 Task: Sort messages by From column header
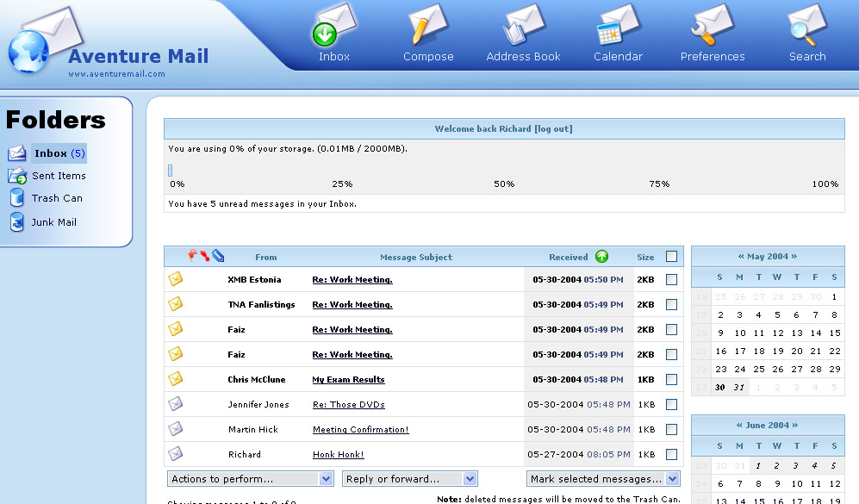click(x=265, y=257)
